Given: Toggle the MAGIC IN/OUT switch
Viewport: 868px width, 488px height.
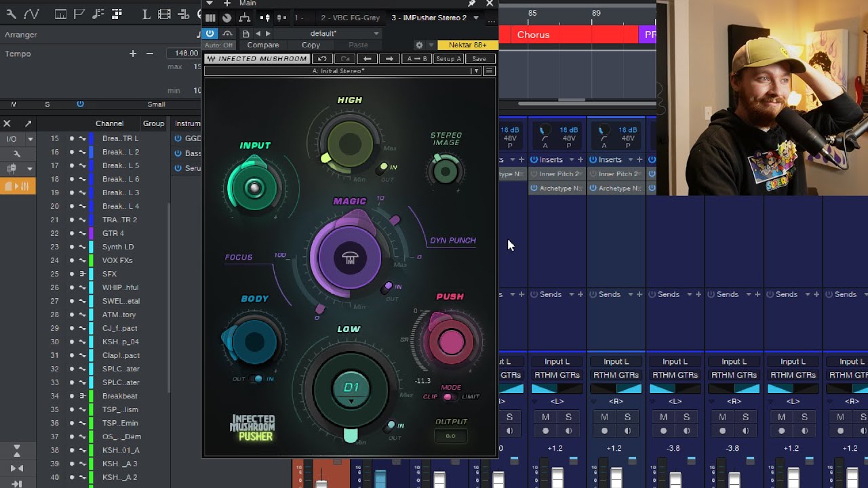Looking at the screenshot, I should pos(389,287).
